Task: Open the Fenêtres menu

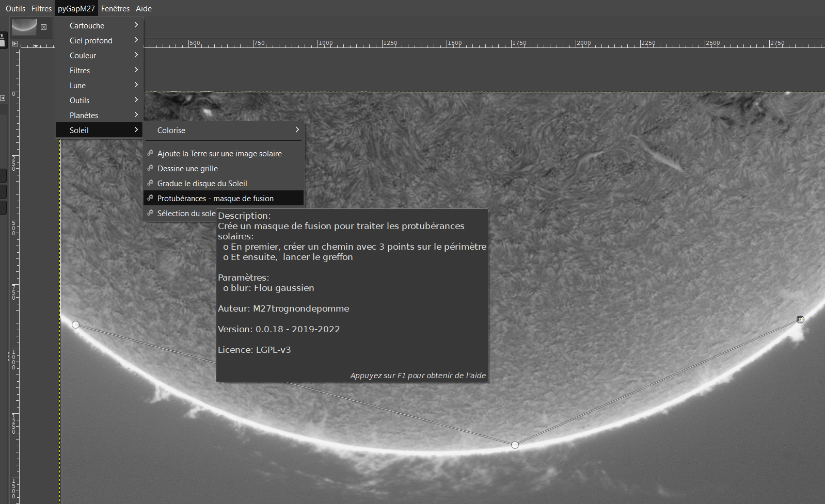Action: [x=115, y=8]
